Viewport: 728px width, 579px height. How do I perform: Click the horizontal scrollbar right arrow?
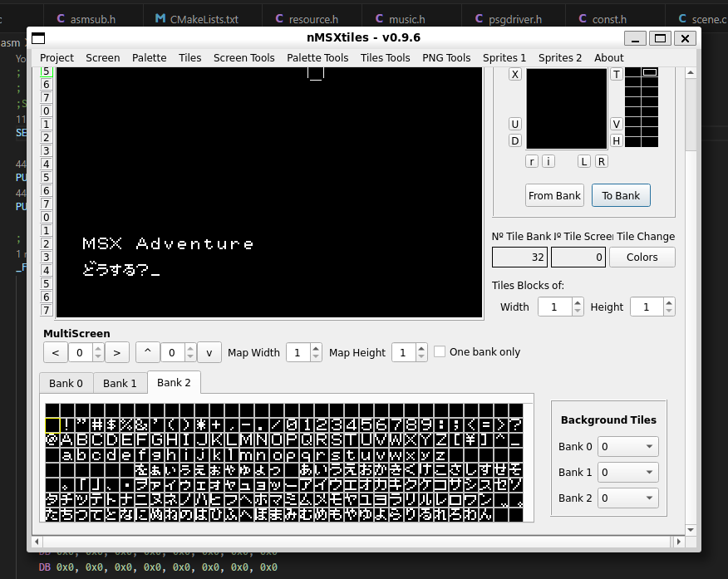point(679,542)
